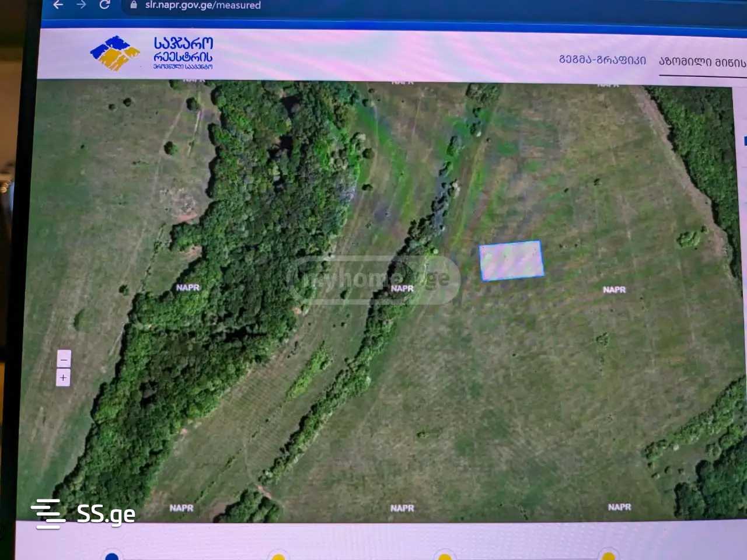This screenshot has width=747, height=560.
Task: Click the SS.ge watermark text
Action: pyautogui.click(x=106, y=514)
